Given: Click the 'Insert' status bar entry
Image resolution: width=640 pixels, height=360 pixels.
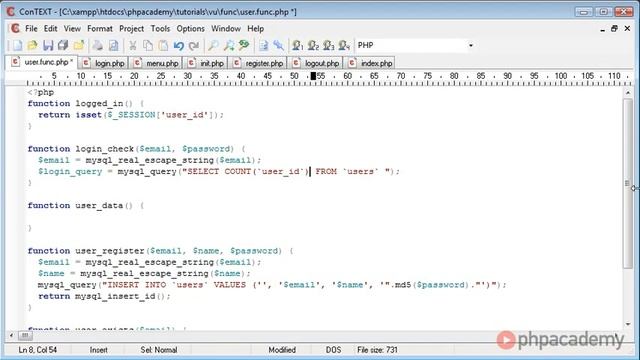Looking at the screenshot, I should tap(98, 350).
